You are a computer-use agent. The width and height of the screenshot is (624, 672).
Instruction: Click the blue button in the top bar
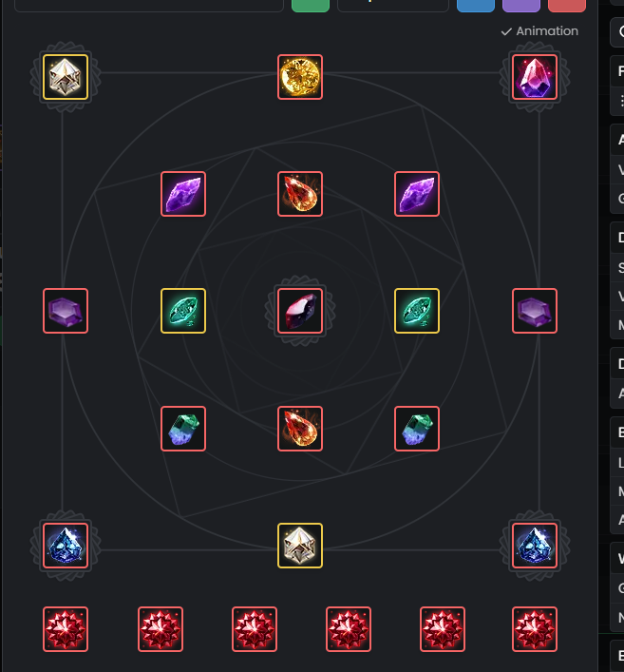(476, 6)
